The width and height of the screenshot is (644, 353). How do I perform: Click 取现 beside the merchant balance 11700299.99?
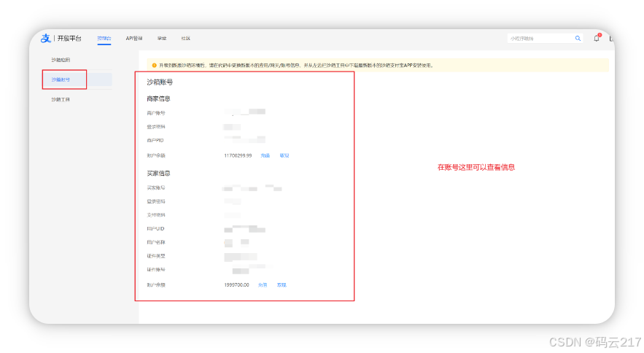click(x=284, y=156)
